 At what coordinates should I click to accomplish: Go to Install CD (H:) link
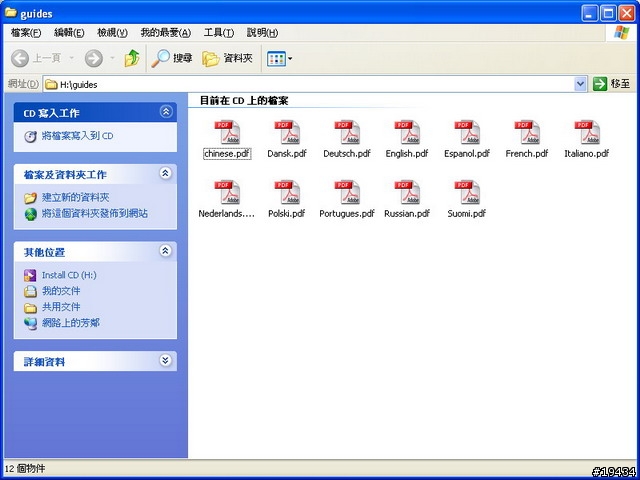tap(69, 275)
